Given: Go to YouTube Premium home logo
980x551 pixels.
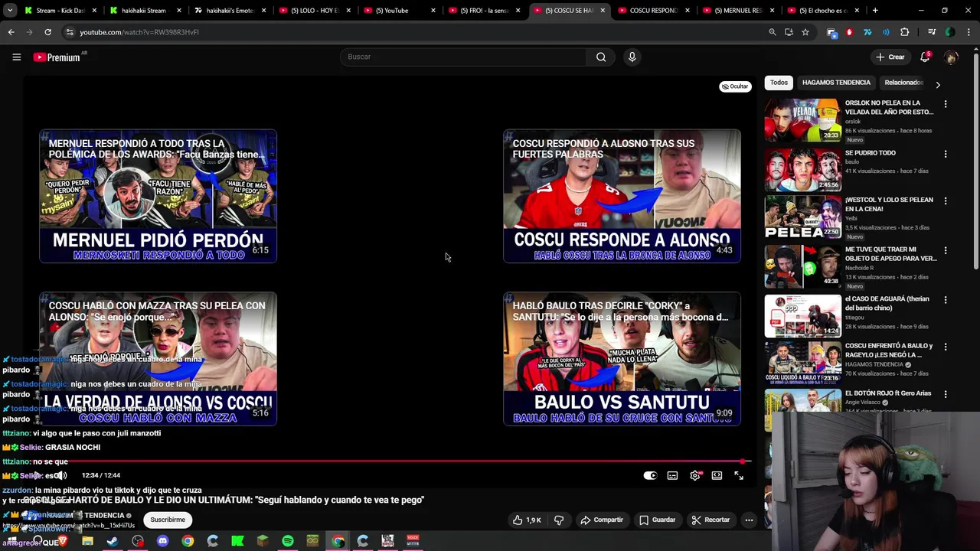Looking at the screenshot, I should [x=57, y=57].
